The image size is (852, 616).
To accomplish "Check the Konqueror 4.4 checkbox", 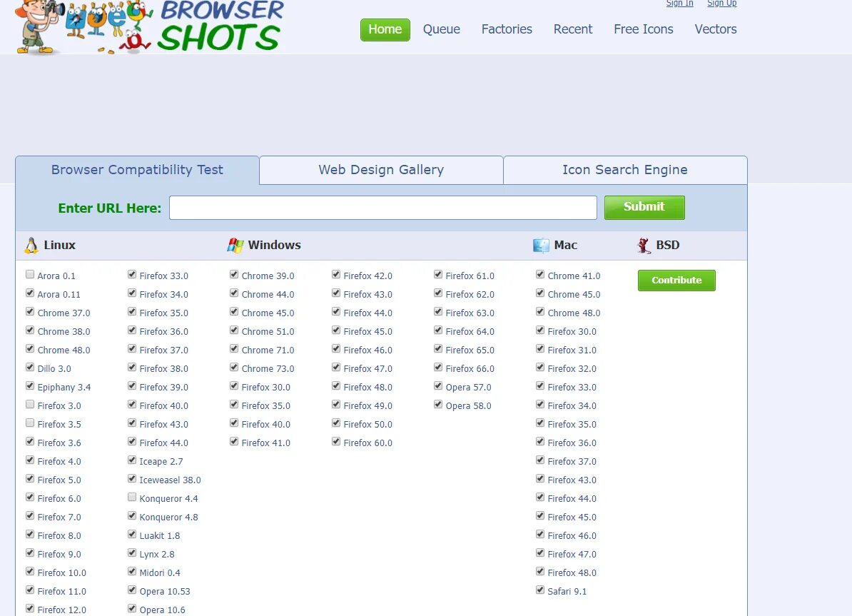I will pyautogui.click(x=132, y=498).
